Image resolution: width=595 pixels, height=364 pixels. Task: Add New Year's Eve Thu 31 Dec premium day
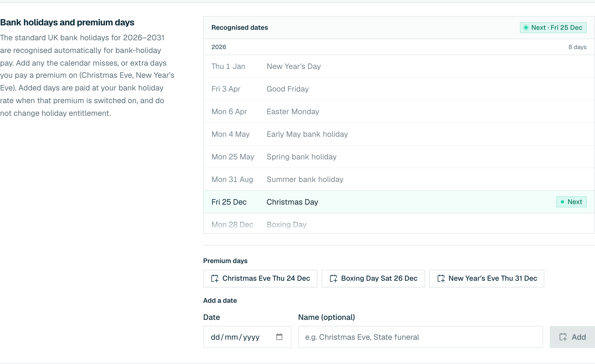(487, 279)
